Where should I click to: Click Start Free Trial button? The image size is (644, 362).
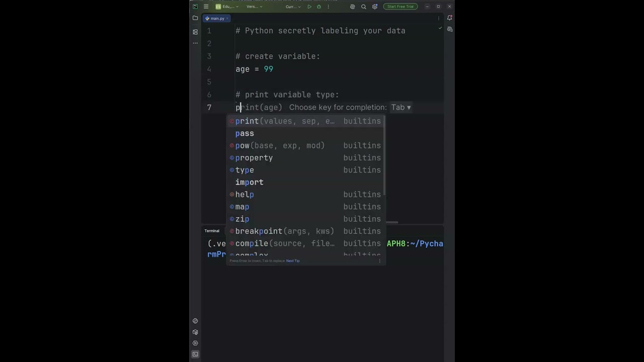tap(400, 7)
